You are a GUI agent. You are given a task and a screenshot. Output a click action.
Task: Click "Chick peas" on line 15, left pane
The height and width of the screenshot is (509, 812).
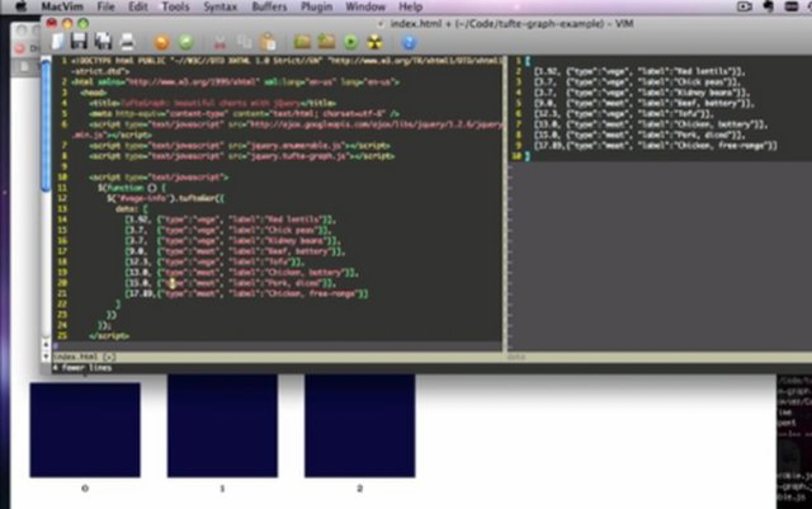[x=292, y=230]
